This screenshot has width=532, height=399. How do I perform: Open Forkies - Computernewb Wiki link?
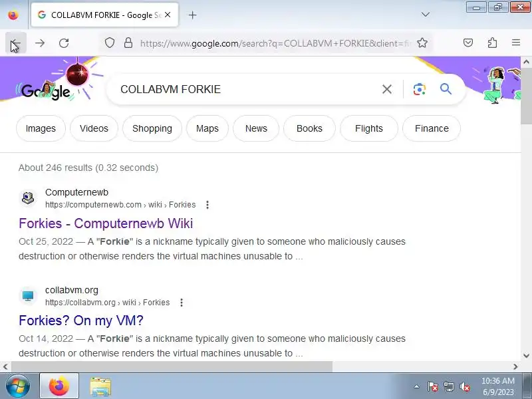(106, 223)
